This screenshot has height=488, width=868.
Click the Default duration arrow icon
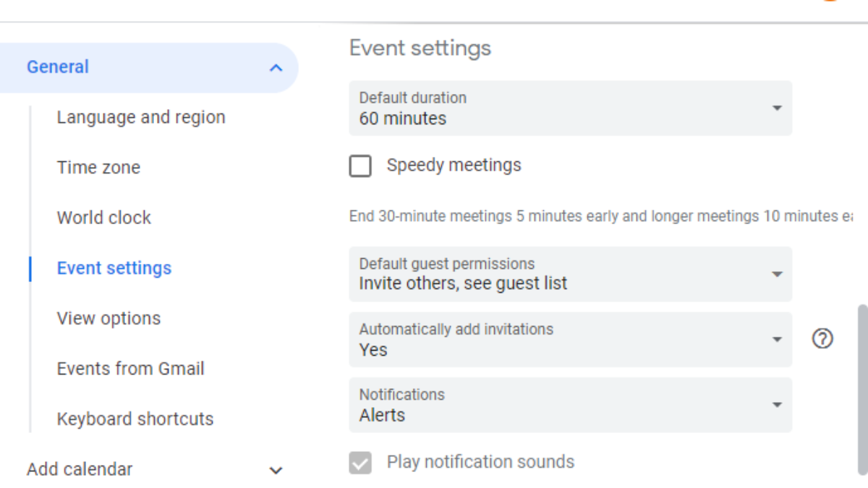pyautogui.click(x=777, y=108)
